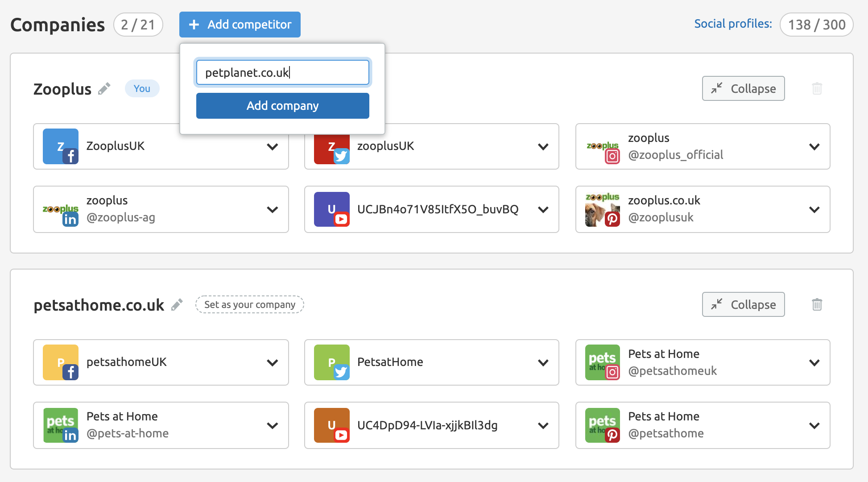
Task: Click the Zooplus company heading
Action: (x=62, y=89)
